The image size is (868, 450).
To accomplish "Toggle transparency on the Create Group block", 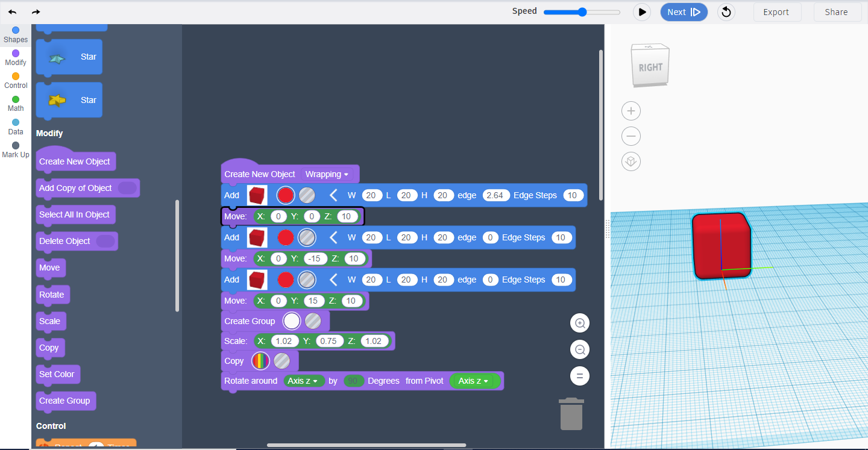I will tap(313, 320).
